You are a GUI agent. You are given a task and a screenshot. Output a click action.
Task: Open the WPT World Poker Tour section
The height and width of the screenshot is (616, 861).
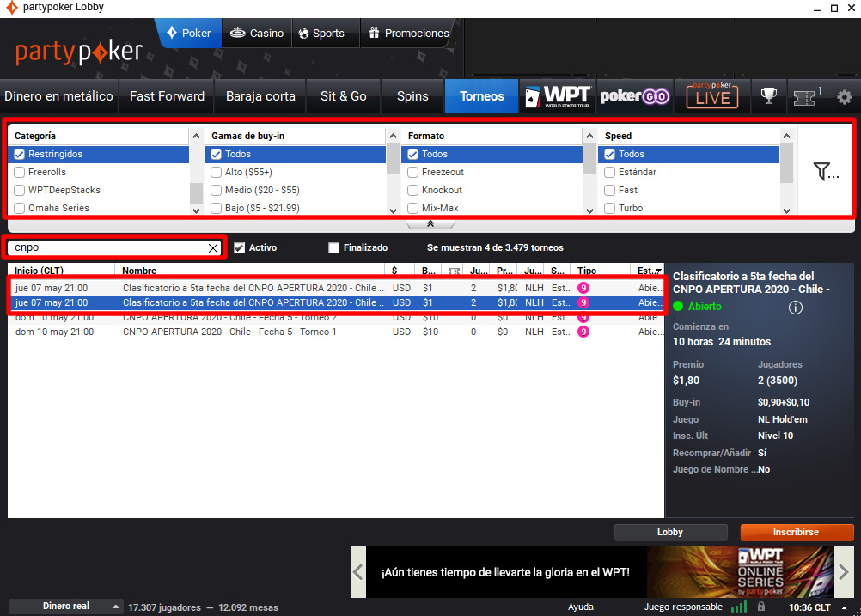tap(558, 96)
